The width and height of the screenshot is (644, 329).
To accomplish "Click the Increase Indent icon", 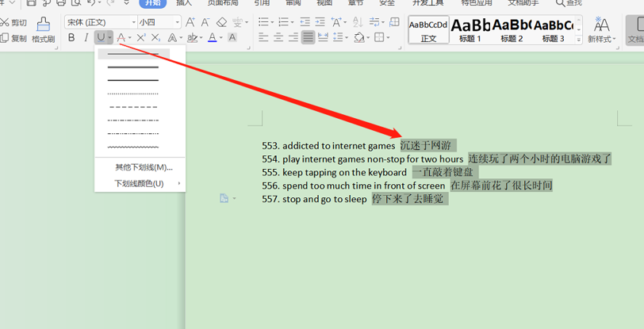I will pos(320,21).
